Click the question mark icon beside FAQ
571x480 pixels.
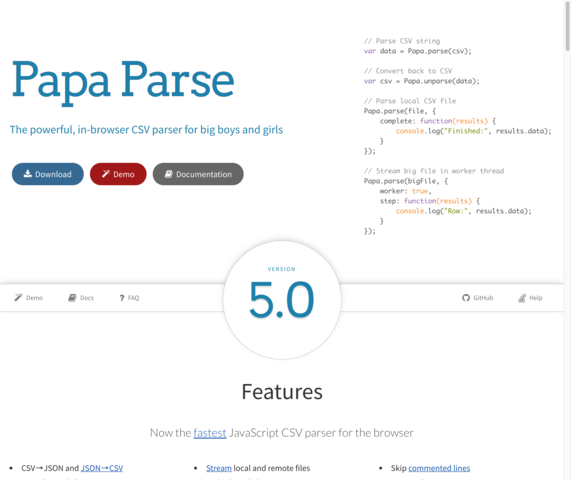122,298
